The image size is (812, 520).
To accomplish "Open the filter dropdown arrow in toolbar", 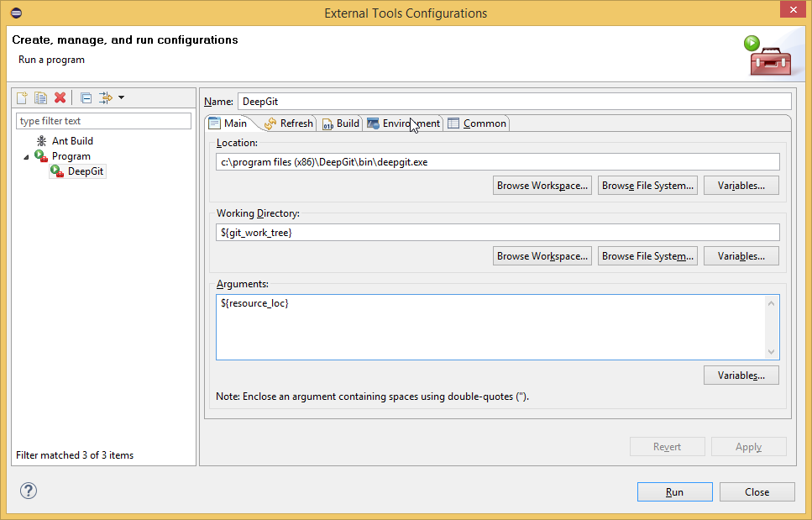I will [x=122, y=98].
